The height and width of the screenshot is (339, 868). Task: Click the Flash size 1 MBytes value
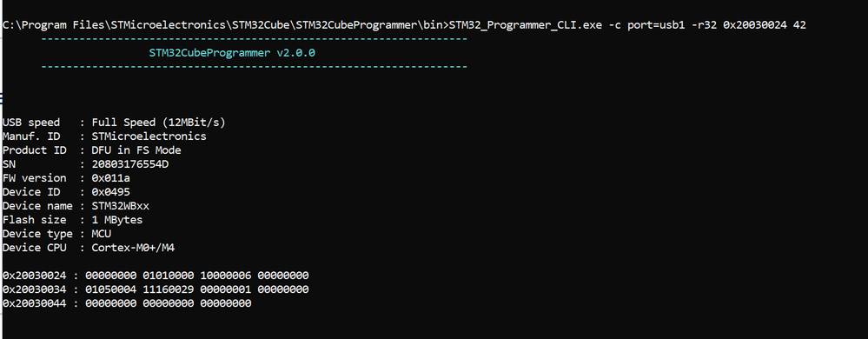[116, 220]
